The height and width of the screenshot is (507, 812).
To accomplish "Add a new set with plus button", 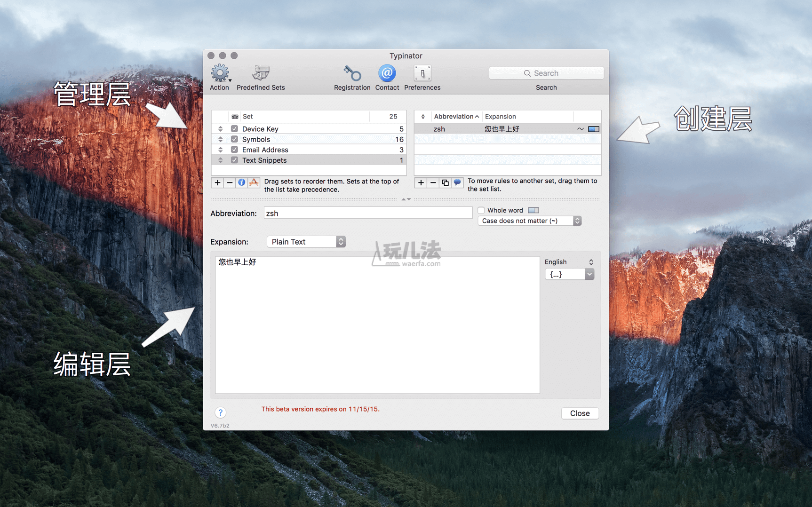I will click(x=217, y=182).
